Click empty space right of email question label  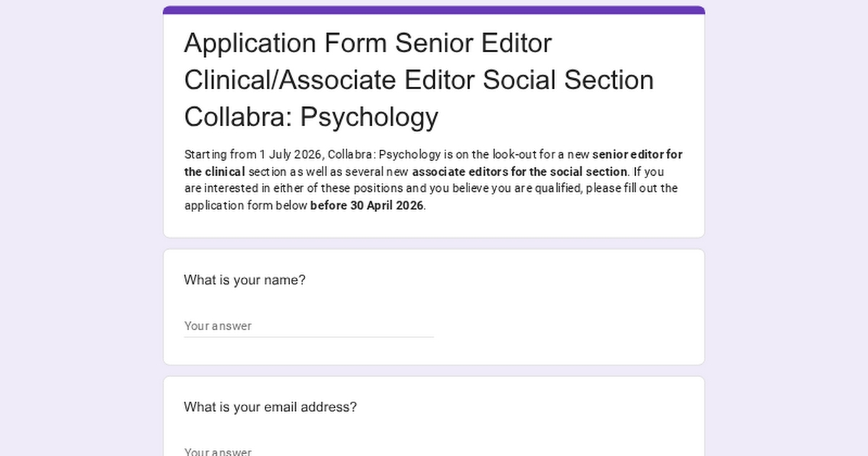tap(528, 407)
